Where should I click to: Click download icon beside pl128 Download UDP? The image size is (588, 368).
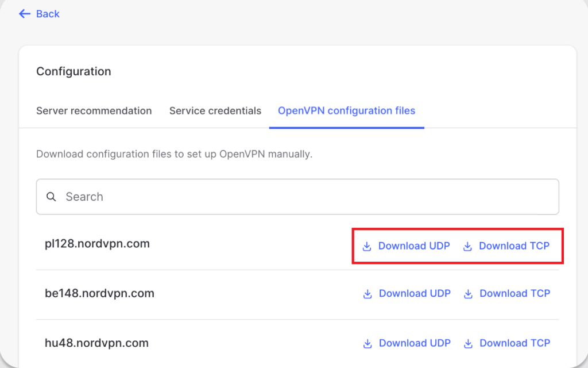pyautogui.click(x=367, y=246)
